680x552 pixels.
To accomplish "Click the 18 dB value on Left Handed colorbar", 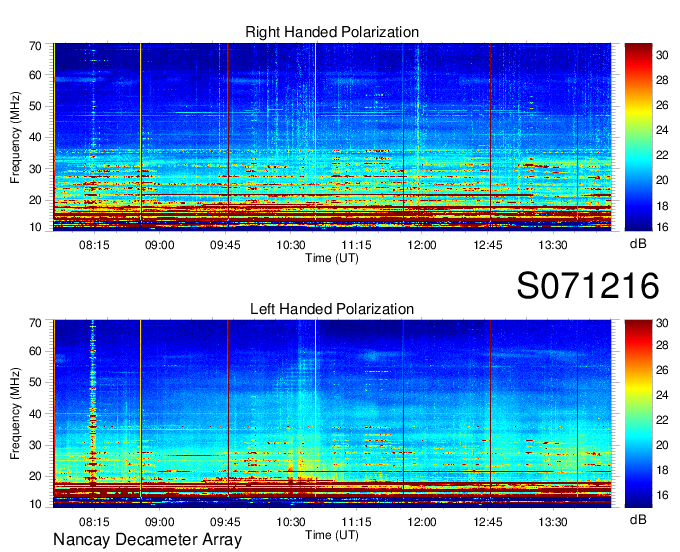I will point(662,470).
